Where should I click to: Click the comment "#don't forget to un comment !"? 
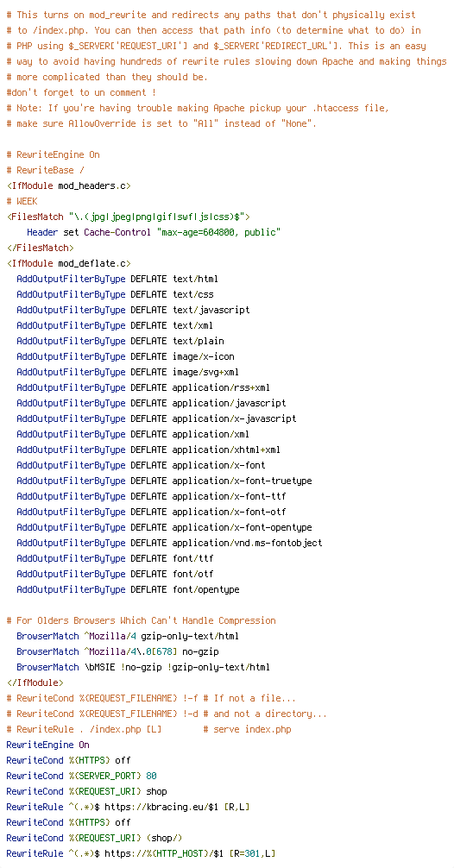click(81, 92)
